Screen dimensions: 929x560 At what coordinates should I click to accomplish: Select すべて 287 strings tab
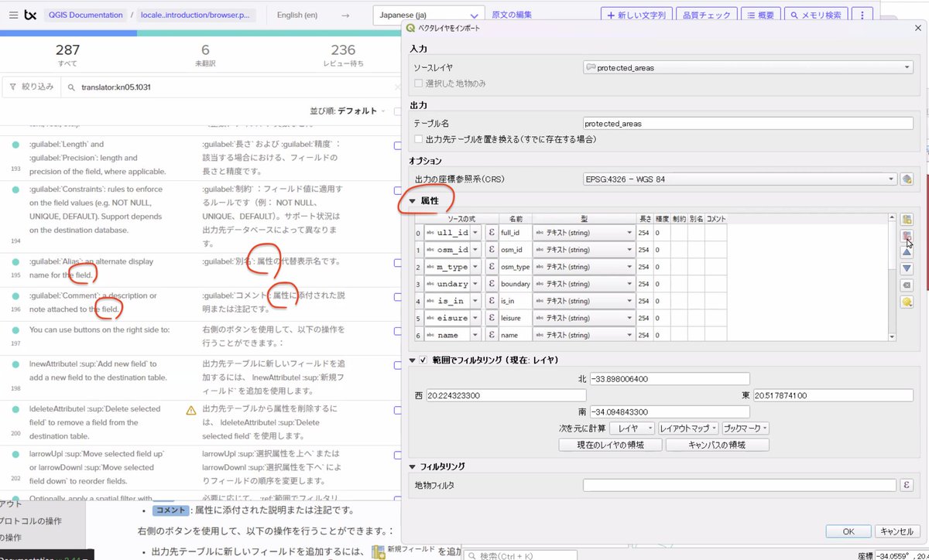tap(67, 54)
